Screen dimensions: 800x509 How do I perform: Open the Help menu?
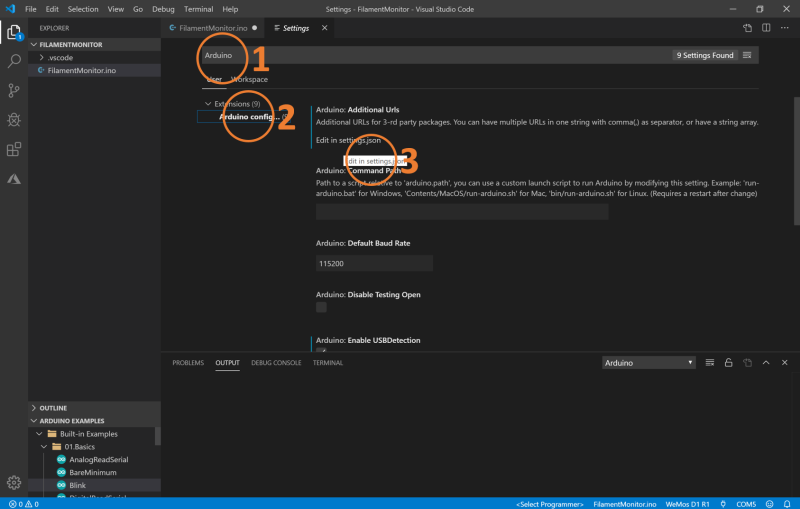click(x=230, y=9)
